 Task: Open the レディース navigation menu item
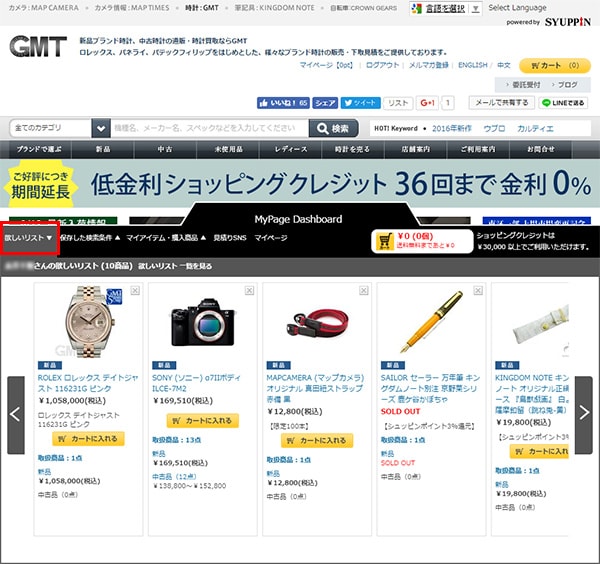(x=291, y=150)
